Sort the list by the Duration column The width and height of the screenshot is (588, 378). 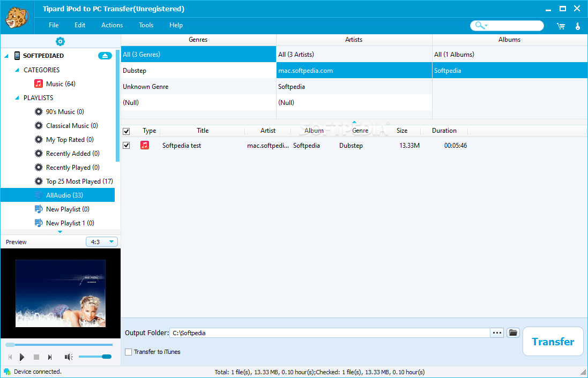coord(444,131)
